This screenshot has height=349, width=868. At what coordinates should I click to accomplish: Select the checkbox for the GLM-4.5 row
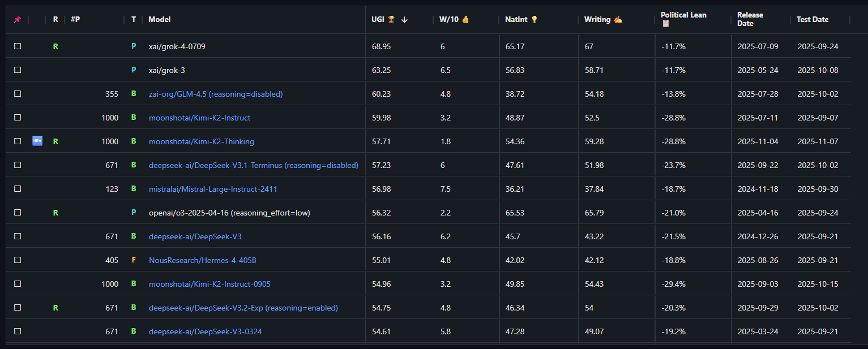click(18, 94)
